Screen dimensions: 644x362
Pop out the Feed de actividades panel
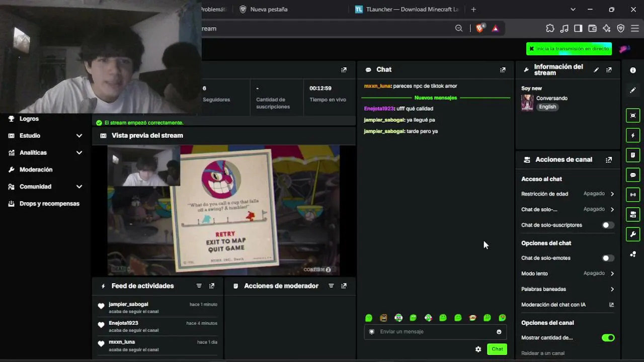[x=212, y=286]
